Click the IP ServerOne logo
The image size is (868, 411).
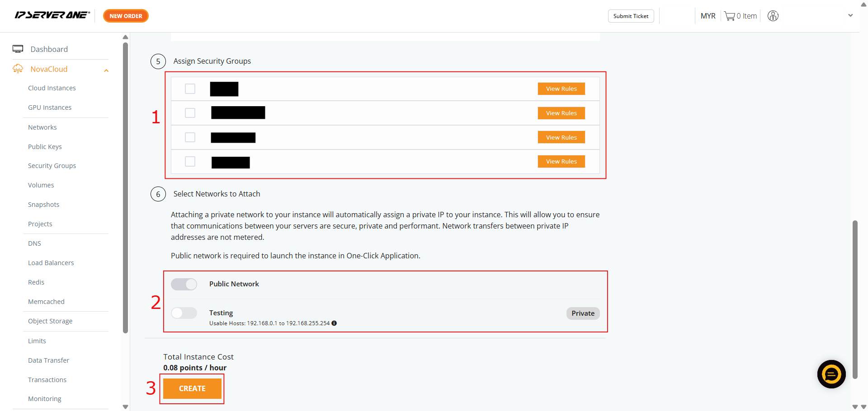[x=52, y=15]
